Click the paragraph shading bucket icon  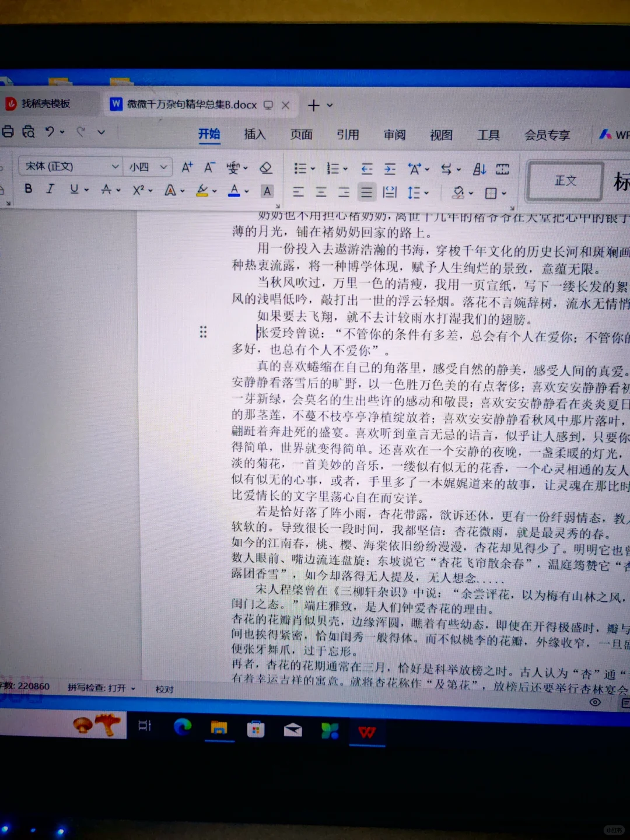click(x=459, y=192)
